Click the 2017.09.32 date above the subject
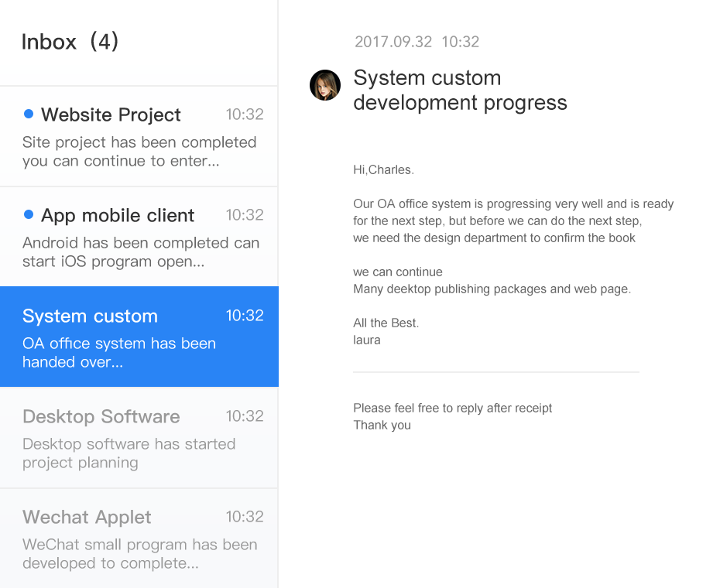The width and height of the screenshot is (720, 588). tap(393, 42)
